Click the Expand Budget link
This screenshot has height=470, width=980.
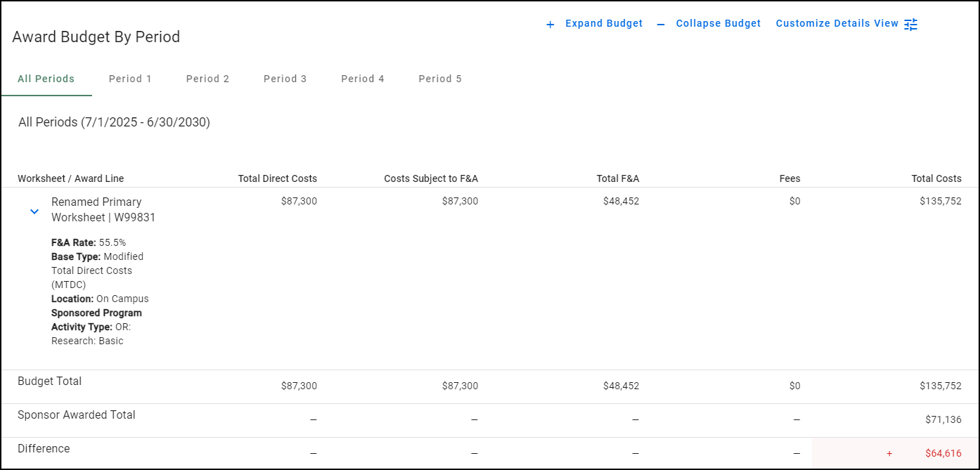pos(604,24)
